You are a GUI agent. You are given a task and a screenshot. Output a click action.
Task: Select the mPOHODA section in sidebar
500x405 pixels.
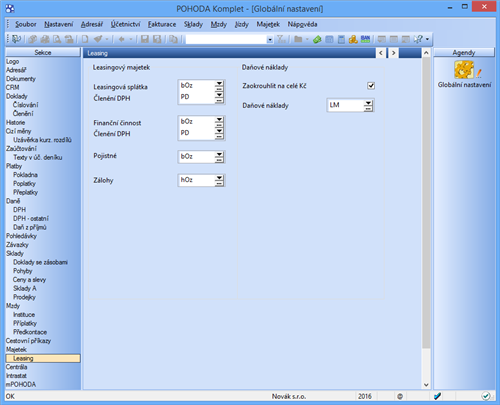[21, 384]
